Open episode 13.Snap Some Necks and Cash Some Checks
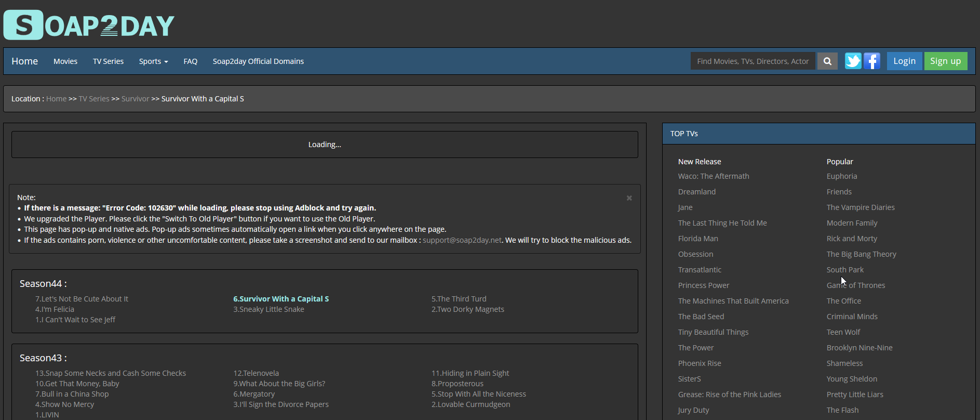980x420 pixels. click(x=111, y=373)
